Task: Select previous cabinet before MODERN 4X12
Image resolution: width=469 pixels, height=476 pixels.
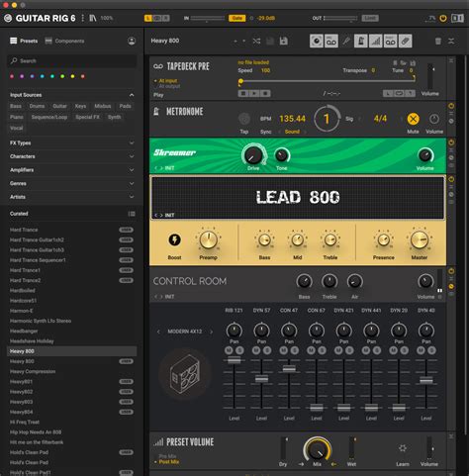Action: pos(158,332)
